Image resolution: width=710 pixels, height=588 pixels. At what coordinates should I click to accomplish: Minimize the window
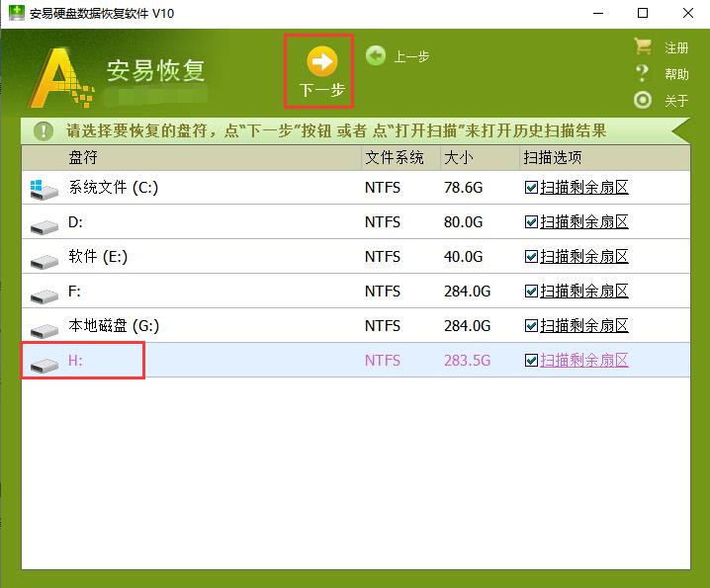(x=598, y=13)
